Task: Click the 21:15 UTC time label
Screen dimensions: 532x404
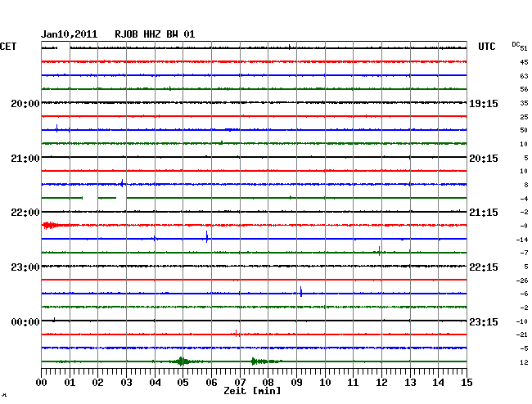Action: tap(484, 213)
